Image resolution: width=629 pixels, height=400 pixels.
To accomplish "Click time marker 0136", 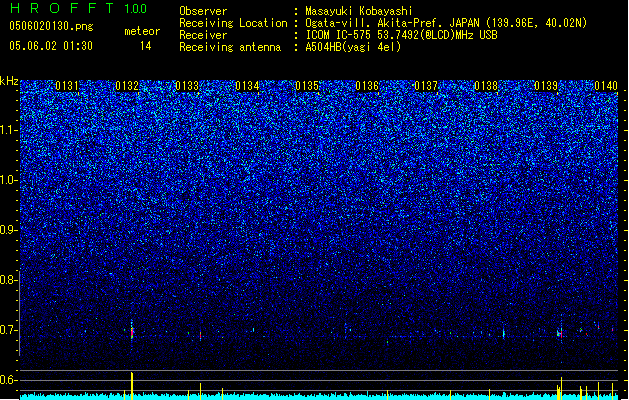I will [x=367, y=86].
